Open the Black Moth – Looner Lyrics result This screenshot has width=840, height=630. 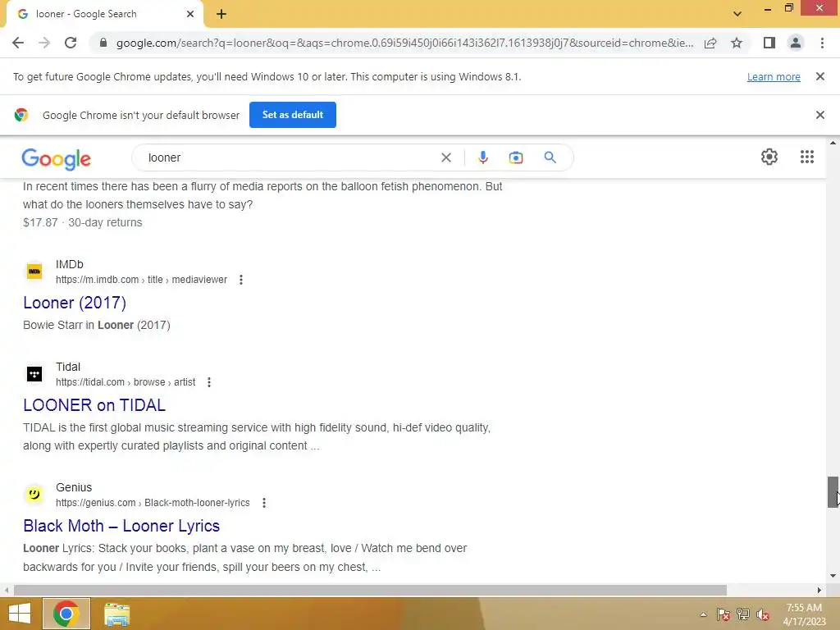[x=121, y=526]
